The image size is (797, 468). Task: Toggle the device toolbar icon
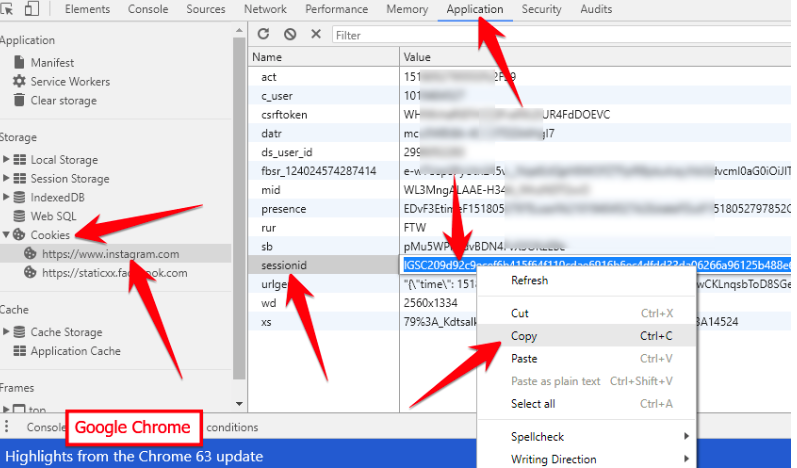pyautogui.click(x=32, y=9)
